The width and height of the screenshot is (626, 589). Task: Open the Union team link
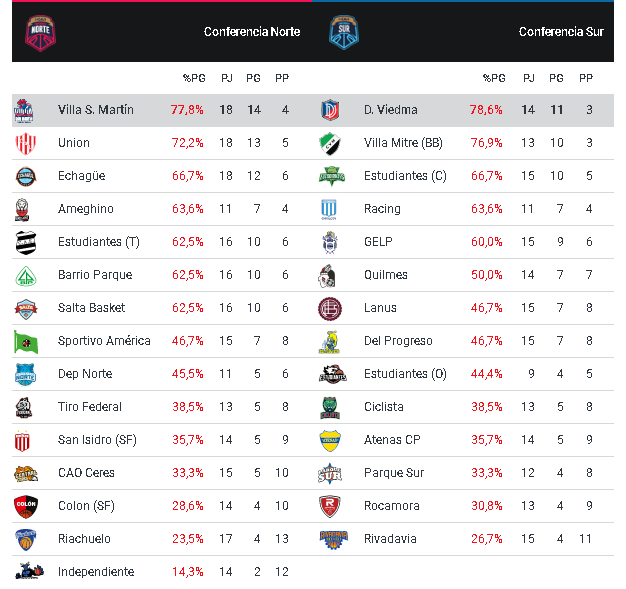(x=74, y=143)
